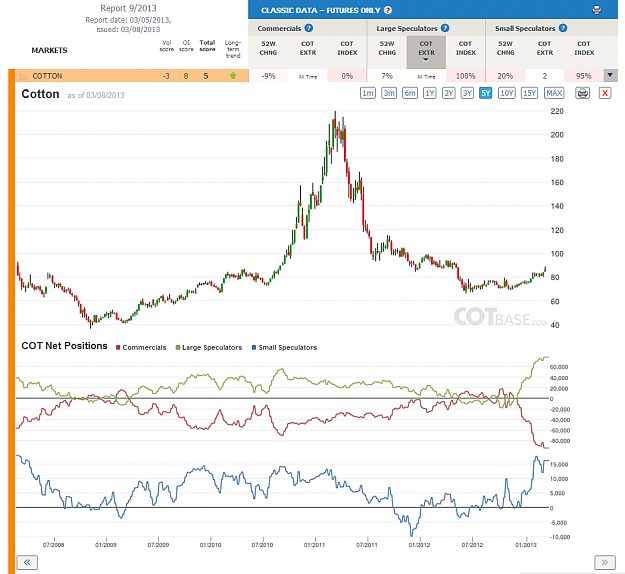This screenshot has height=574, width=625.
Task: Expand the COTTON row dropdown arrow
Action: 610,75
